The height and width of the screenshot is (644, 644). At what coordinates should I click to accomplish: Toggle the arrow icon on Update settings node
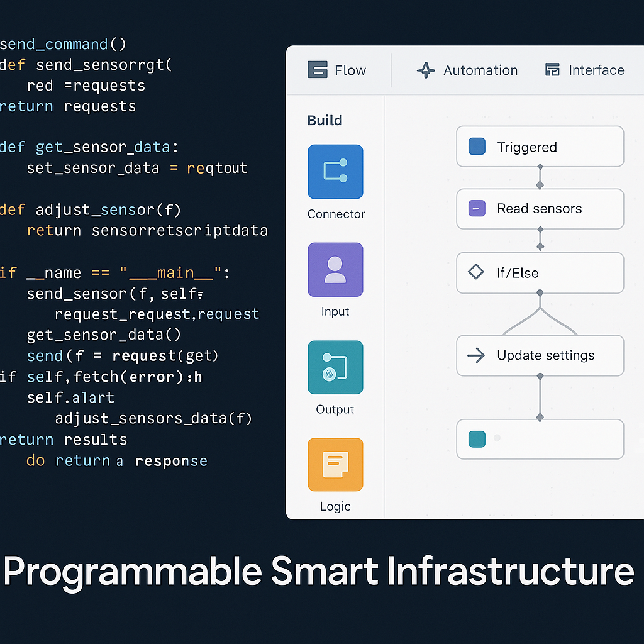pos(477,355)
